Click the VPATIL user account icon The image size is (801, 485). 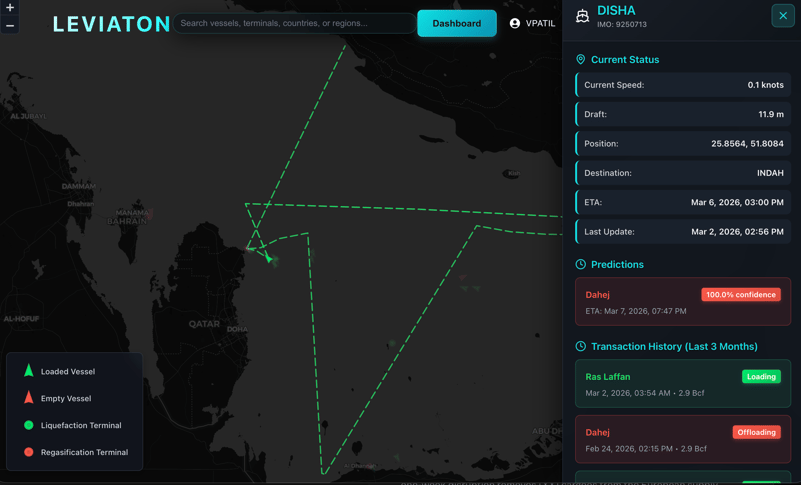(515, 23)
